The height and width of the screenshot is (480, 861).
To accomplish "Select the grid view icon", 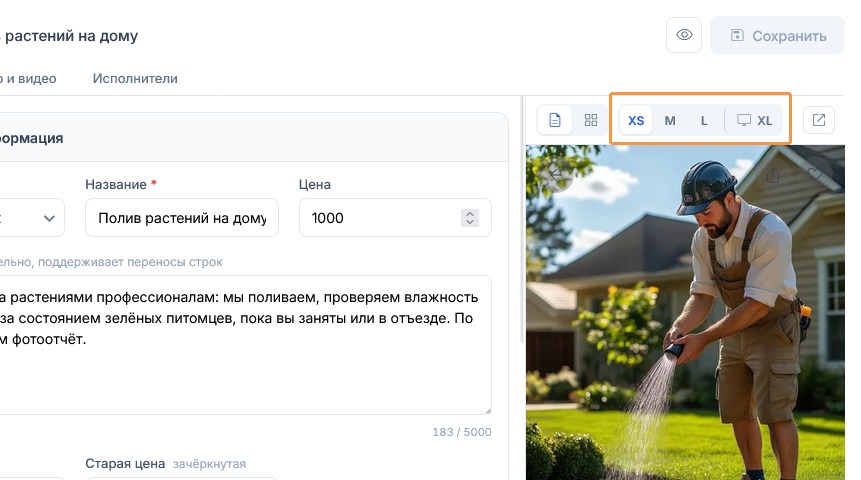I will tap(591, 120).
